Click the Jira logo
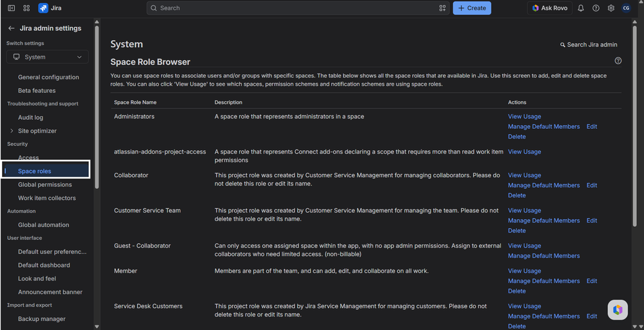The image size is (644, 330). (50, 8)
